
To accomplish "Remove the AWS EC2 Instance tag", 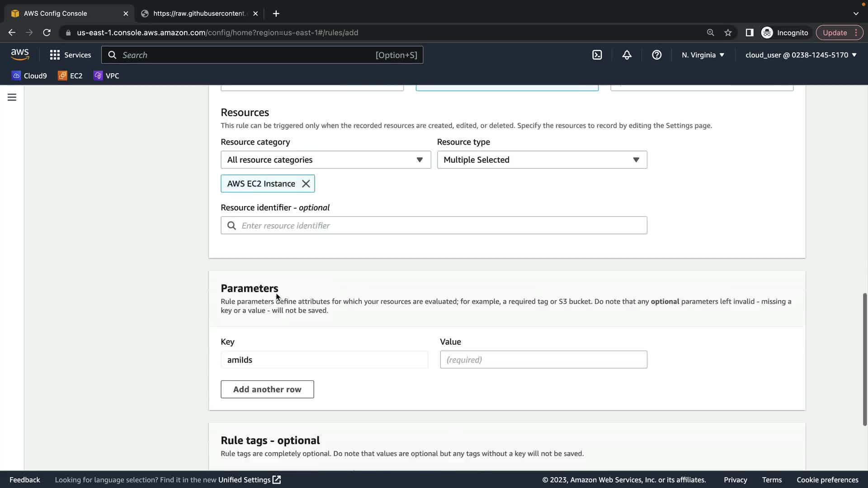I will click(x=306, y=184).
